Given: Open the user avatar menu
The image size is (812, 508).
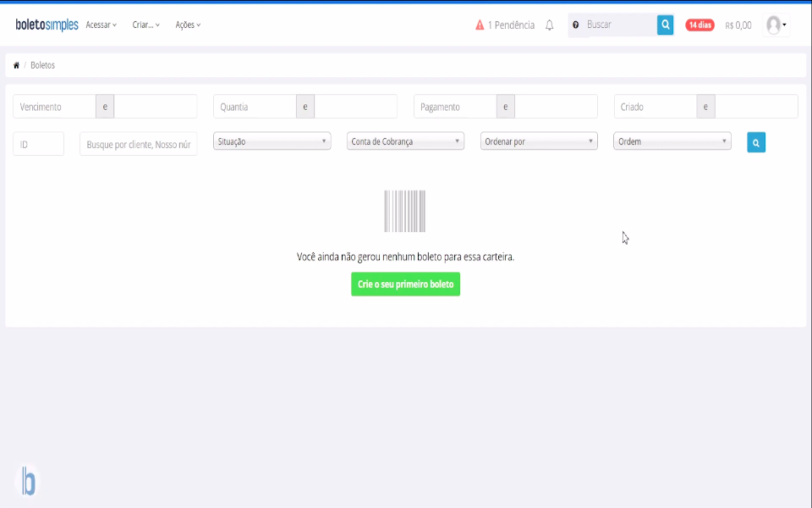Looking at the screenshot, I should tap(772, 25).
